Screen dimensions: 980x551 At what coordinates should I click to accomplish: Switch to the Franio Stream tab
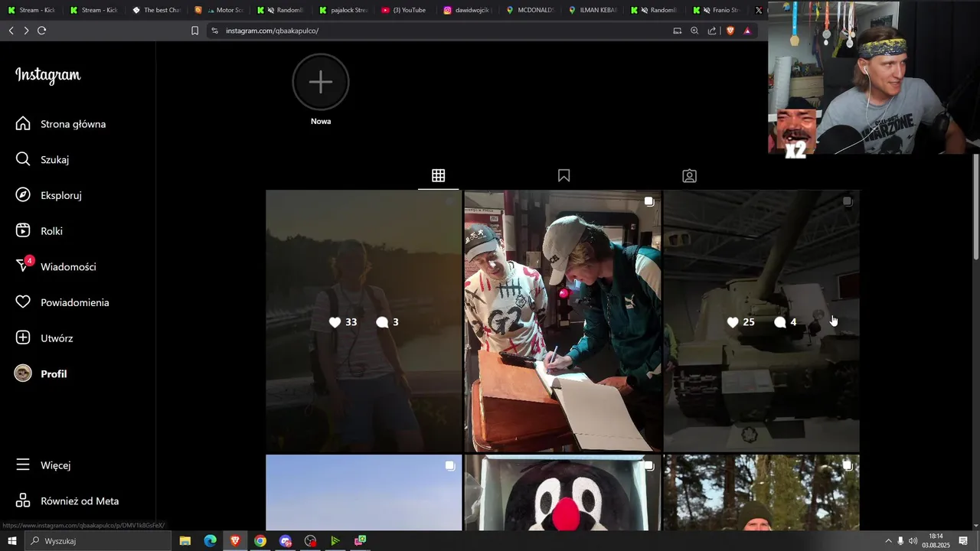click(717, 10)
